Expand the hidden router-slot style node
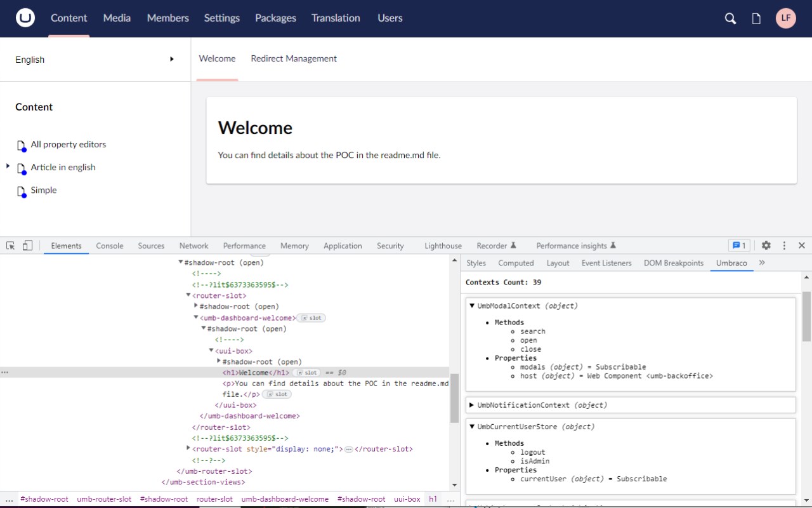Viewport: 812px width, 508px height. [188, 448]
